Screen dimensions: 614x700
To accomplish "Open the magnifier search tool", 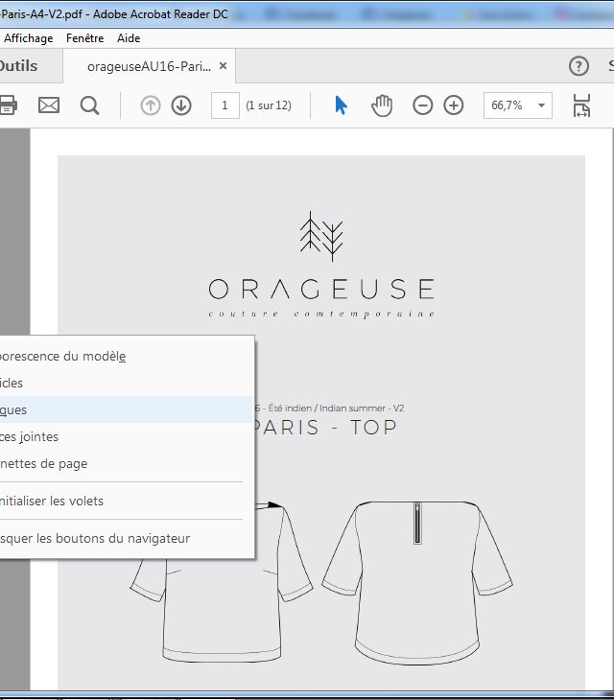I will pos(89,105).
